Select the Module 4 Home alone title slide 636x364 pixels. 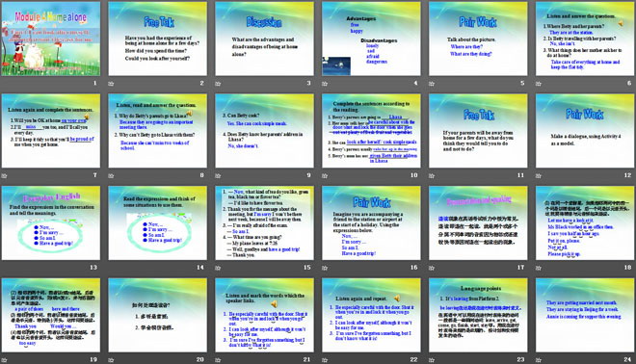pyautogui.click(x=51, y=39)
